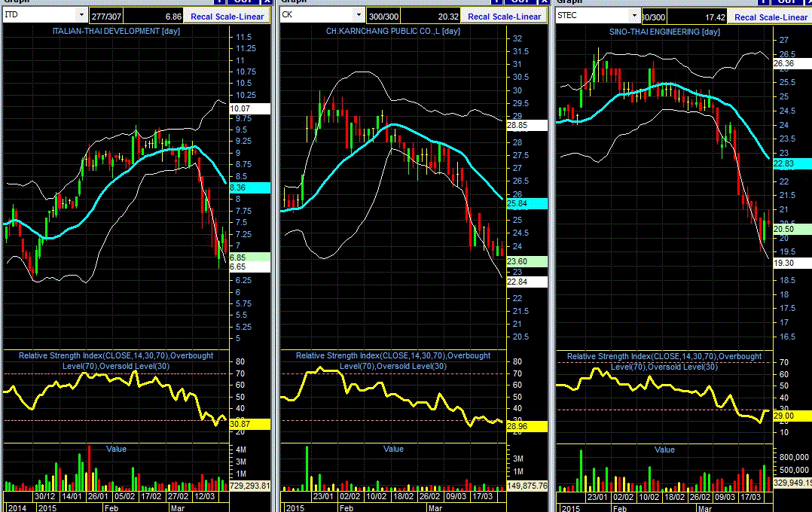Click the Value label on the CK volume pane
Viewport: 812px width, 512px height.
coord(393,449)
